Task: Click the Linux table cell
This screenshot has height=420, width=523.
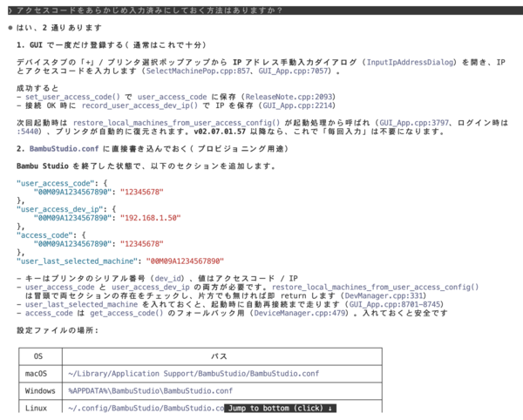Action: [40, 407]
